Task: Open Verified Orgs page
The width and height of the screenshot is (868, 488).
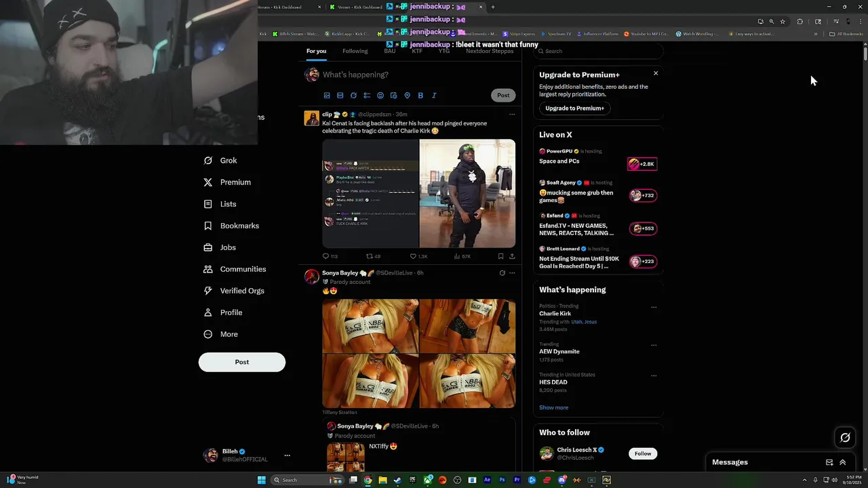Action: click(x=234, y=291)
